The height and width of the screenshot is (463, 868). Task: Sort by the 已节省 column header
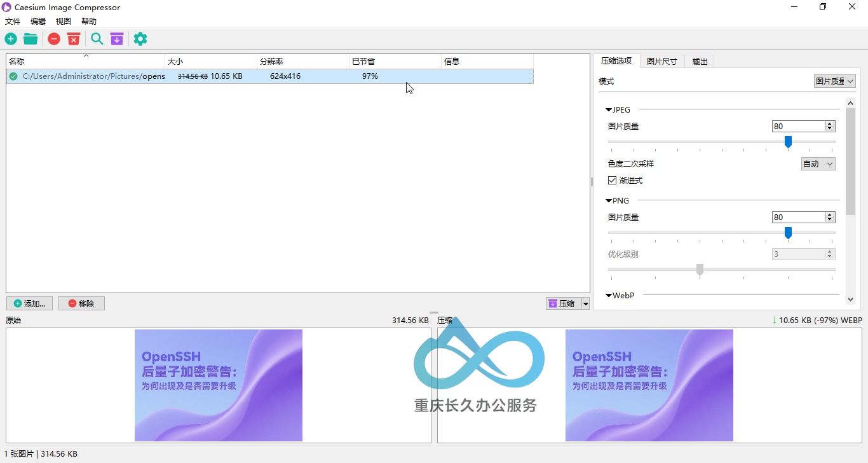pyautogui.click(x=395, y=62)
